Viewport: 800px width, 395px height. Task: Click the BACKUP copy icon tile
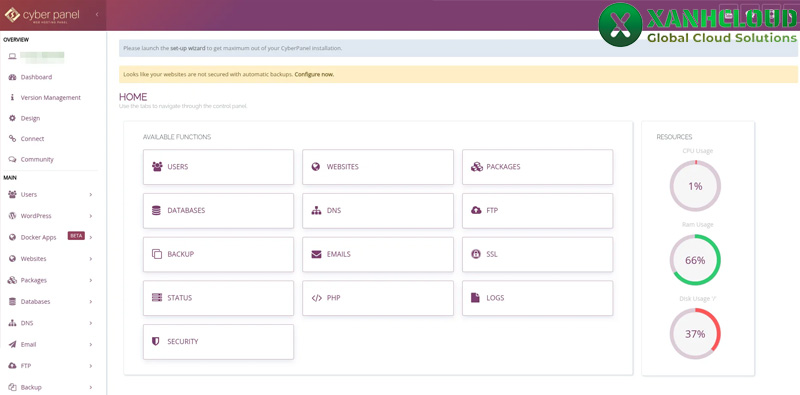(x=157, y=254)
